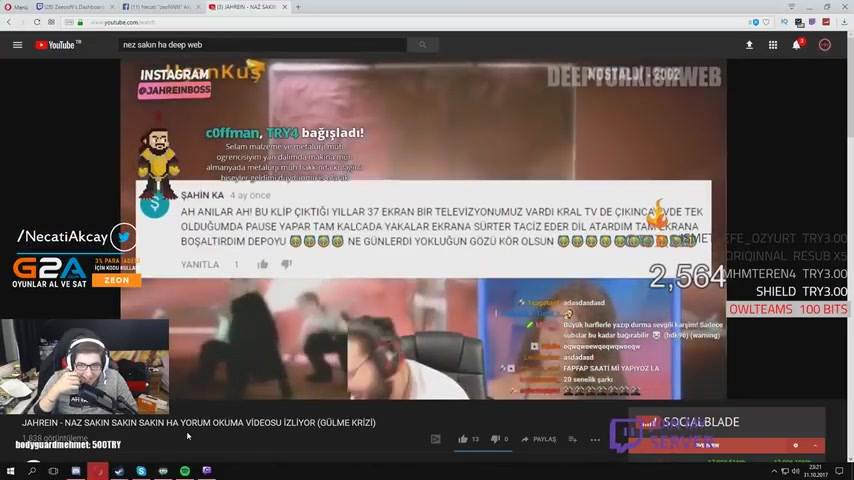Click the add to playlist icon

pyautogui.click(x=572, y=439)
